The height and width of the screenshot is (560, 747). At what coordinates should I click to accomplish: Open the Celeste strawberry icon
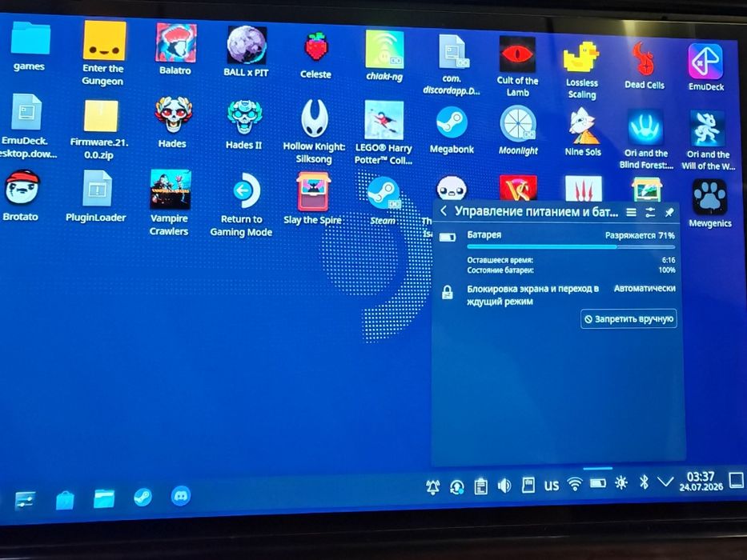coord(316,48)
